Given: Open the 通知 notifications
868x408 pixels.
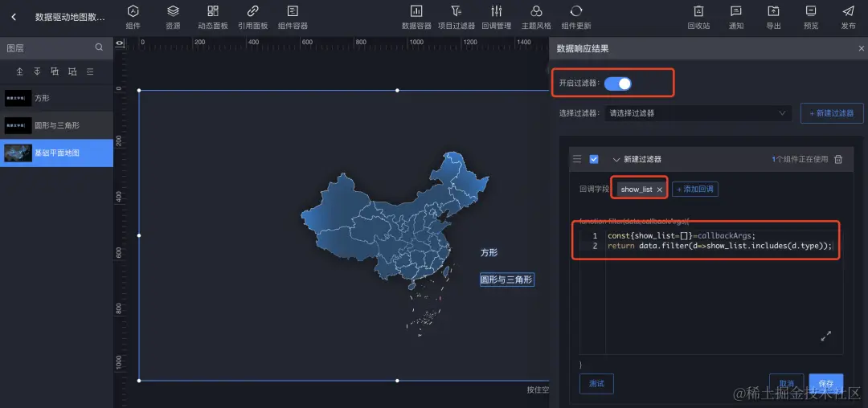Looking at the screenshot, I should click(x=735, y=17).
